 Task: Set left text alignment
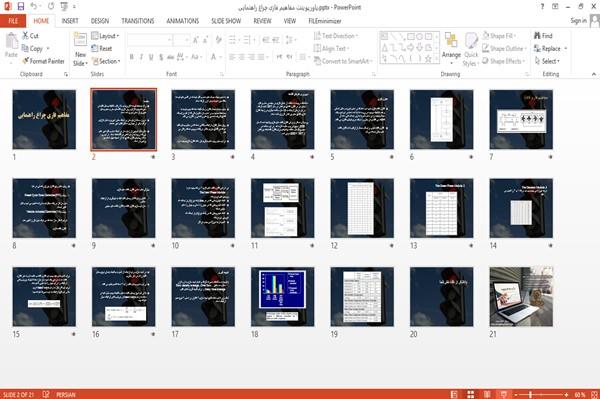[232, 57]
